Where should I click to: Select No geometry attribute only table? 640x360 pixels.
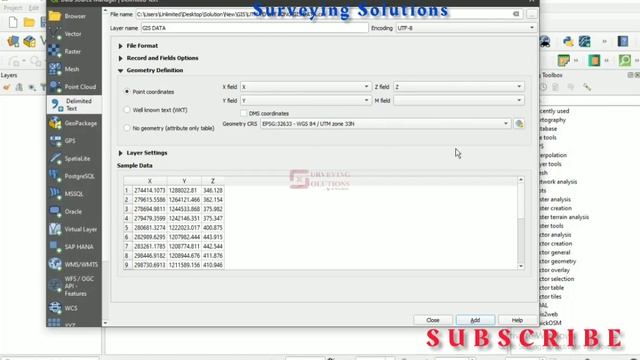(127, 128)
